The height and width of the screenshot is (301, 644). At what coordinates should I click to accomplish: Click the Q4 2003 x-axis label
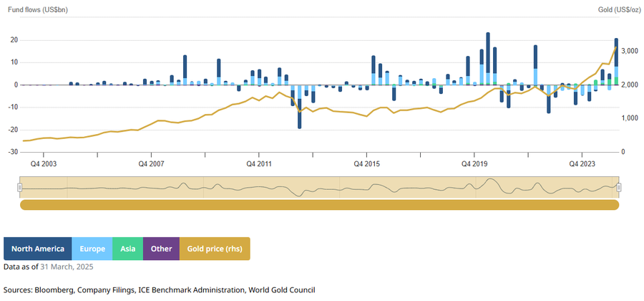pos(44,163)
